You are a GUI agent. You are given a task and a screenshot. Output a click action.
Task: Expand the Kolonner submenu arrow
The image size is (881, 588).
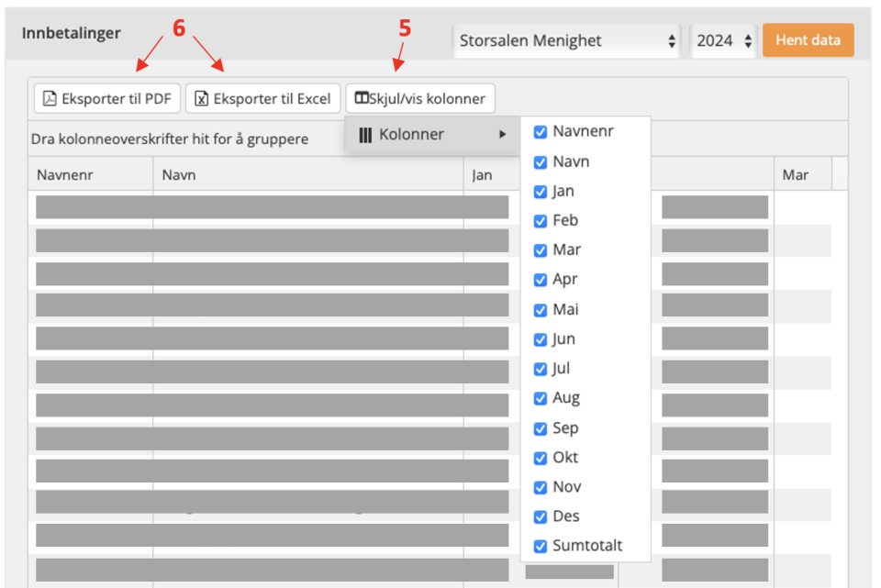[x=503, y=134]
